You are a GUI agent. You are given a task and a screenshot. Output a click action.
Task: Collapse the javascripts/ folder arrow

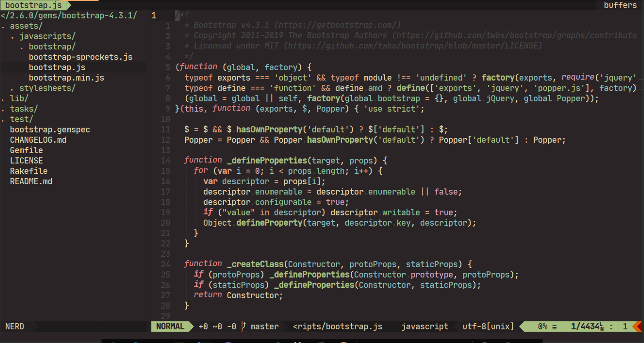[x=13, y=37]
